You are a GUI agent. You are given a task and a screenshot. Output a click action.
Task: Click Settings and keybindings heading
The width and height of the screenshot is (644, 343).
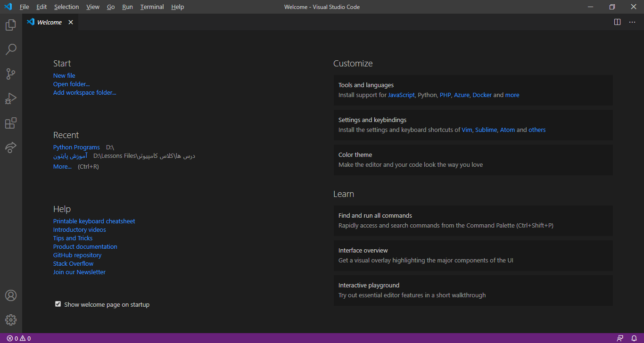click(x=372, y=120)
